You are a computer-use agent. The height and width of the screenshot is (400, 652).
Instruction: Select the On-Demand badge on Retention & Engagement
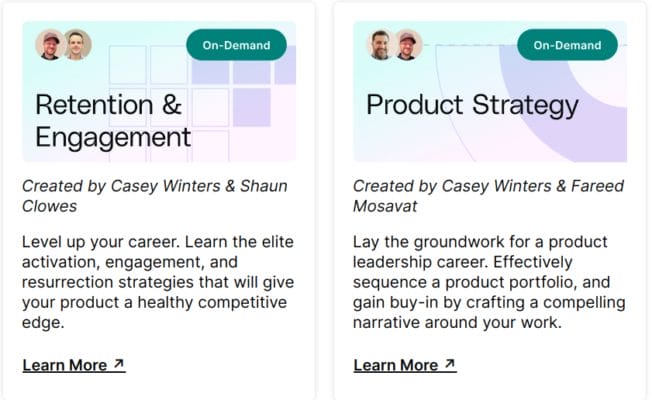tap(236, 45)
